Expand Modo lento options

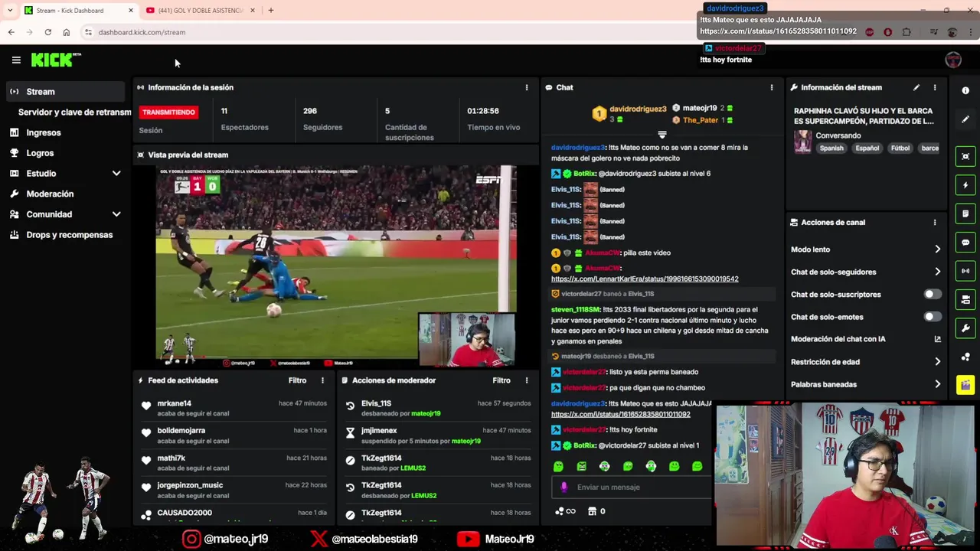(937, 249)
